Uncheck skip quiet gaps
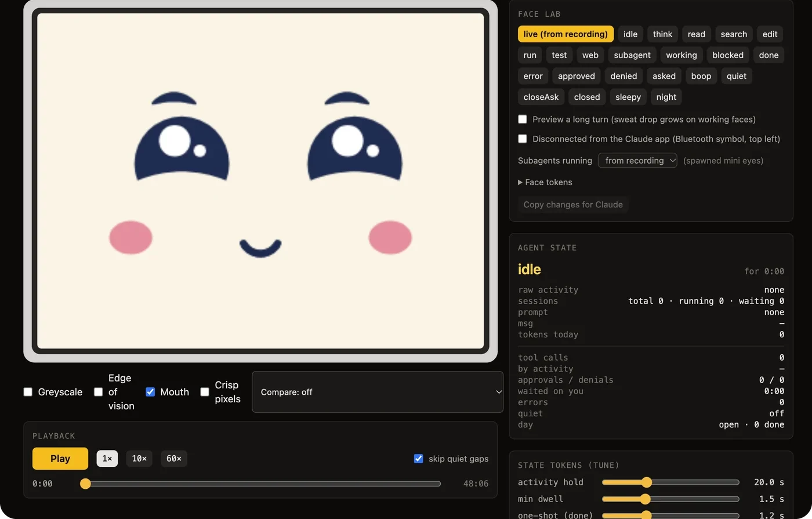Image resolution: width=812 pixels, height=519 pixels. (x=418, y=459)
